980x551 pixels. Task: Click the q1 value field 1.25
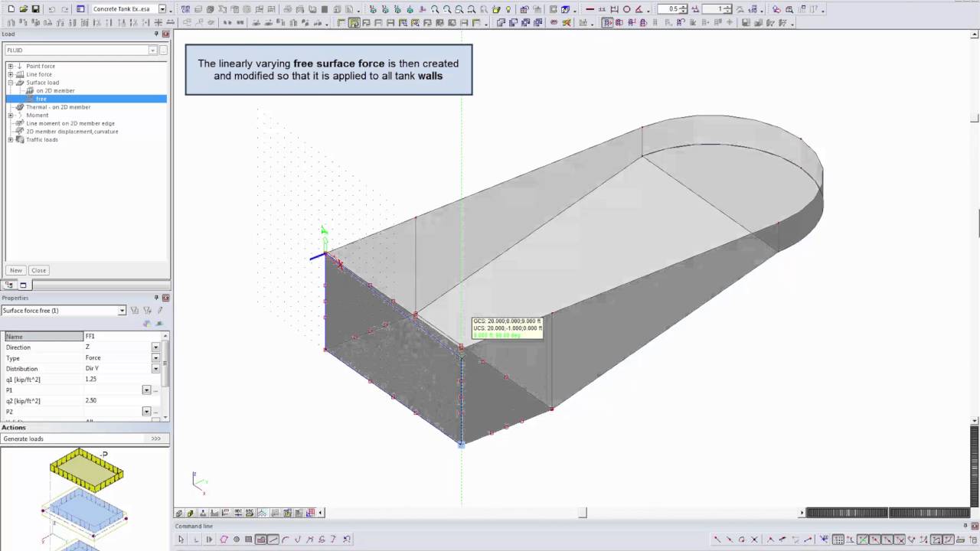coord(122,380)
